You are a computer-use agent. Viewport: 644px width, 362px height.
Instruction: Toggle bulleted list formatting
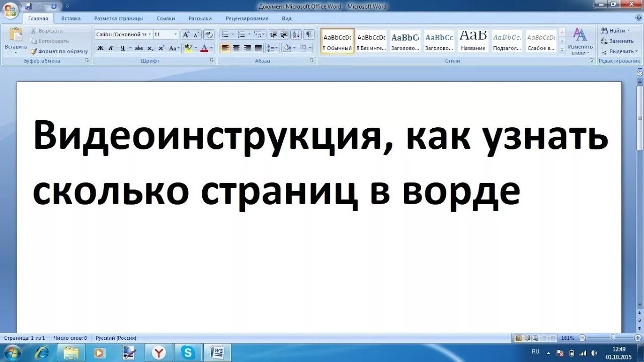coord(226,34)
